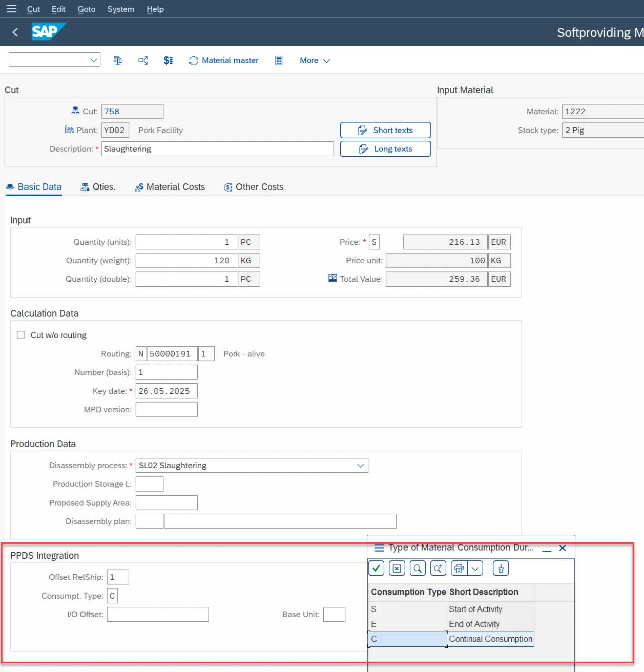Expand the More toolbar menu
This screenshot has height=672, width=644.
[x=315, y=61]
